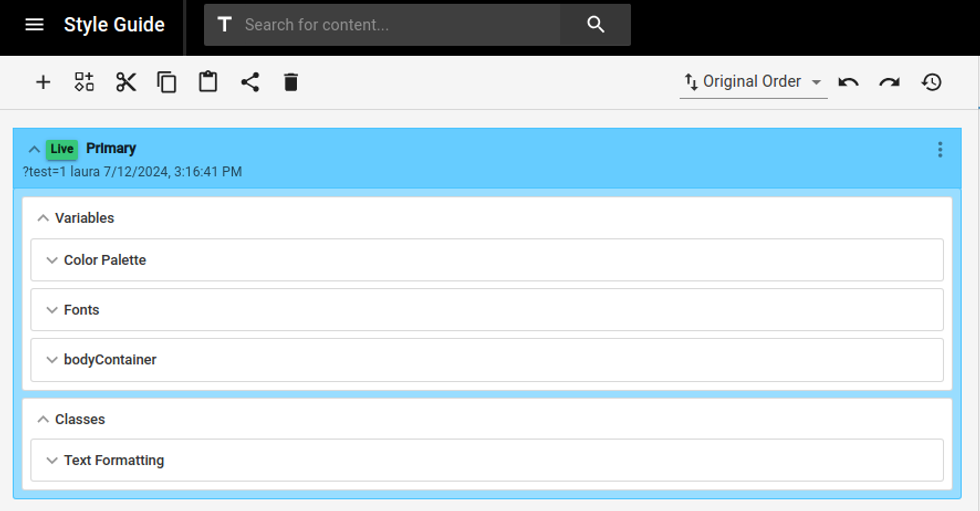Click the Add new item plus icon
This screenshot has width=980, height=511.
pyautogui.click(x=43, y=82)
